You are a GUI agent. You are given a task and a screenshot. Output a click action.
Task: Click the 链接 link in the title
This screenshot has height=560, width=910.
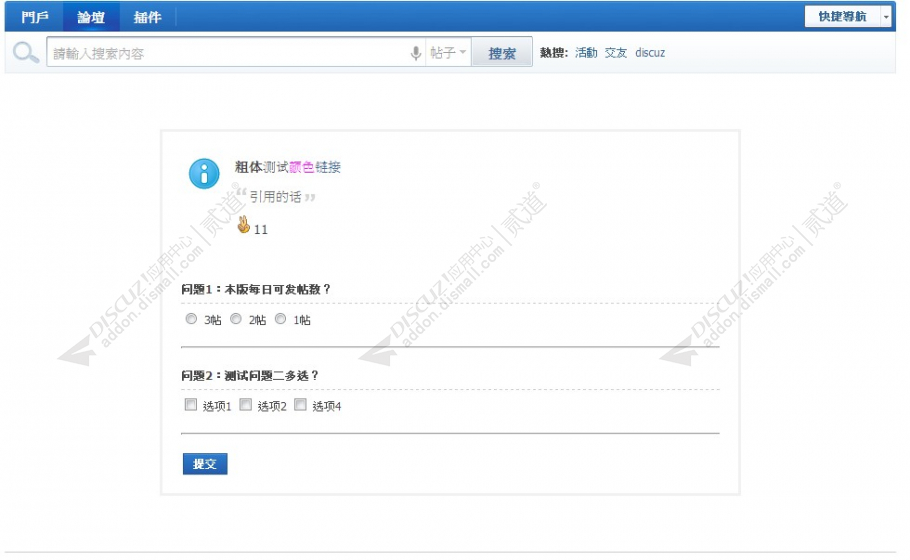coord(328,167)
